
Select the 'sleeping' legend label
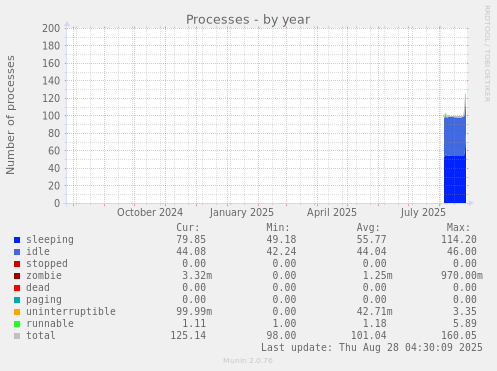click(x=50, y=240)
